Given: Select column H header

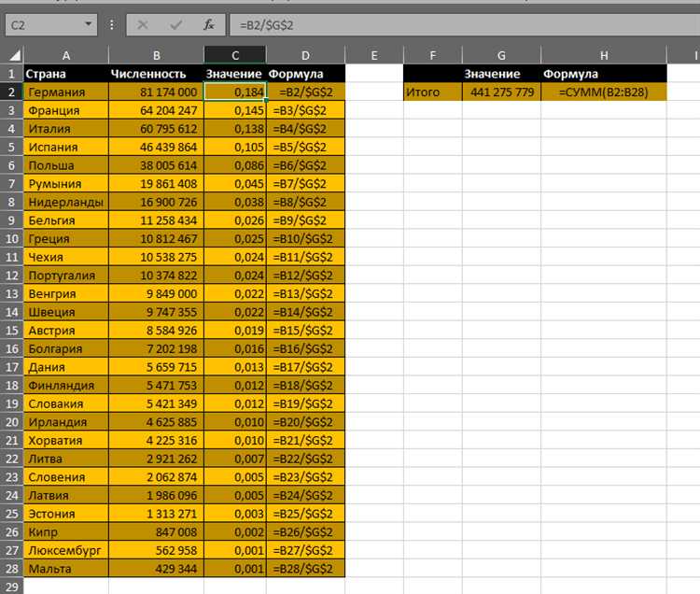Looking at the screenshot, I should pos(604,55).
